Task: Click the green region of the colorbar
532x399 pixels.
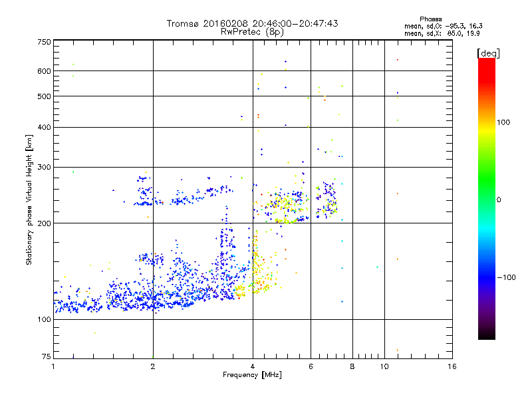Action: click(487, 180)
